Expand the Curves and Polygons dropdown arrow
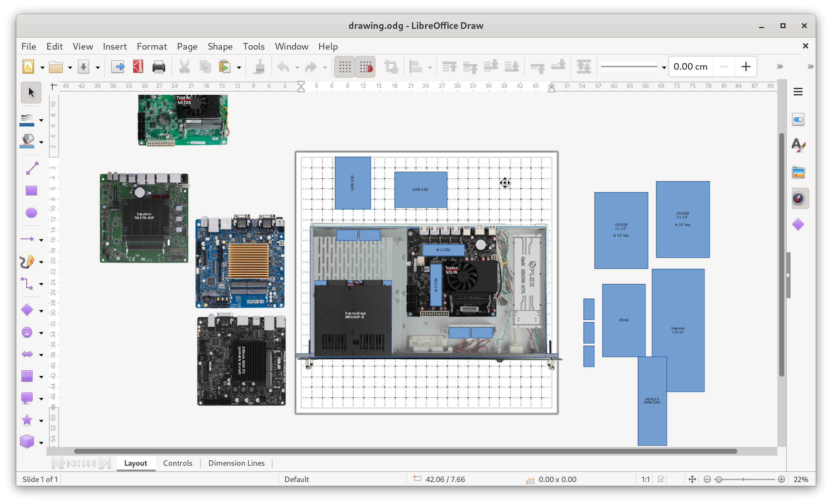832x504 pixels. [x=41, y=262]
